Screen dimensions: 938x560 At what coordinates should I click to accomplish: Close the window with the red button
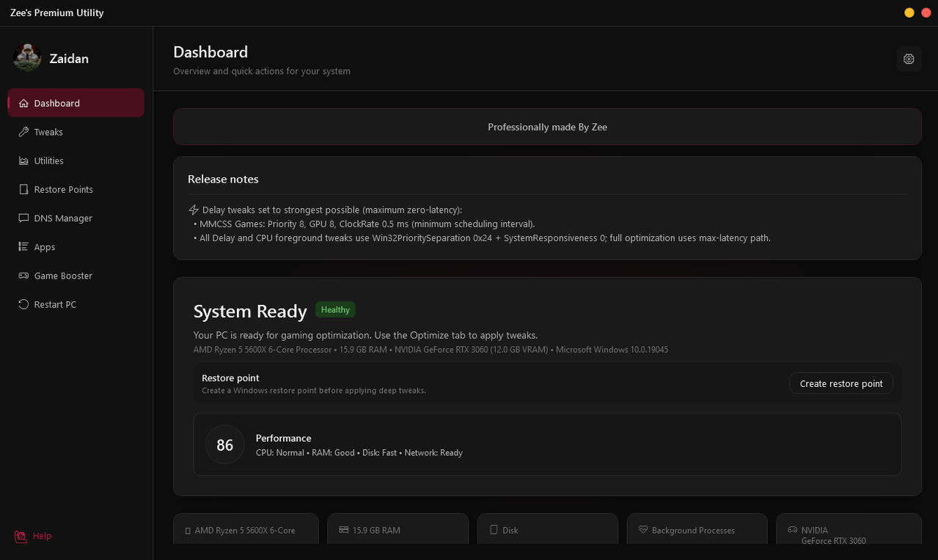tap(926, 12)
